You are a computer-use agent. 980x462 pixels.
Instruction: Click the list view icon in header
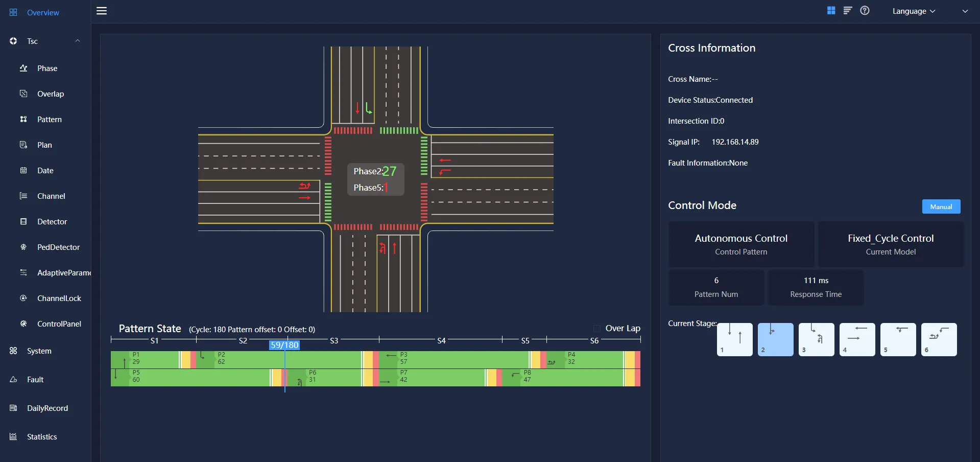coord(848,11)
